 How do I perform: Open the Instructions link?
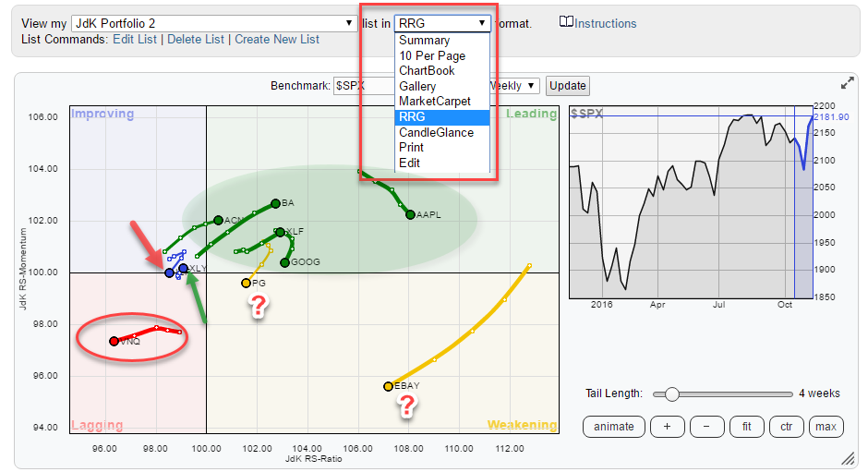[605, 23]
